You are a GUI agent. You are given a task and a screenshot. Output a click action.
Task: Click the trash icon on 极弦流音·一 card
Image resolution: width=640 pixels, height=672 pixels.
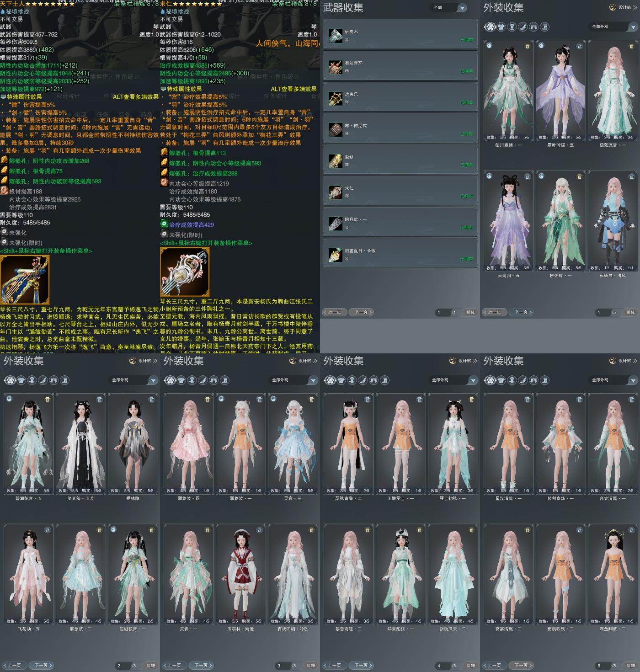click(x=632, y=46)
